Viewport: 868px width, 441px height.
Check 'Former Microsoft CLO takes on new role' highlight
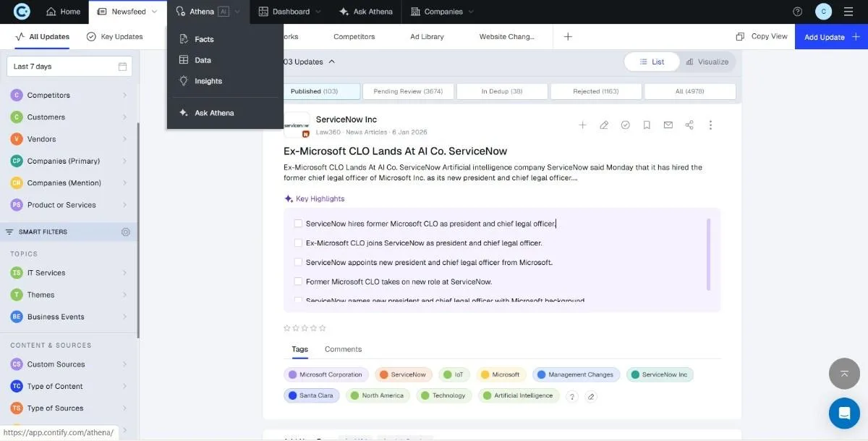pyautogui.click(x=298, y=282)
